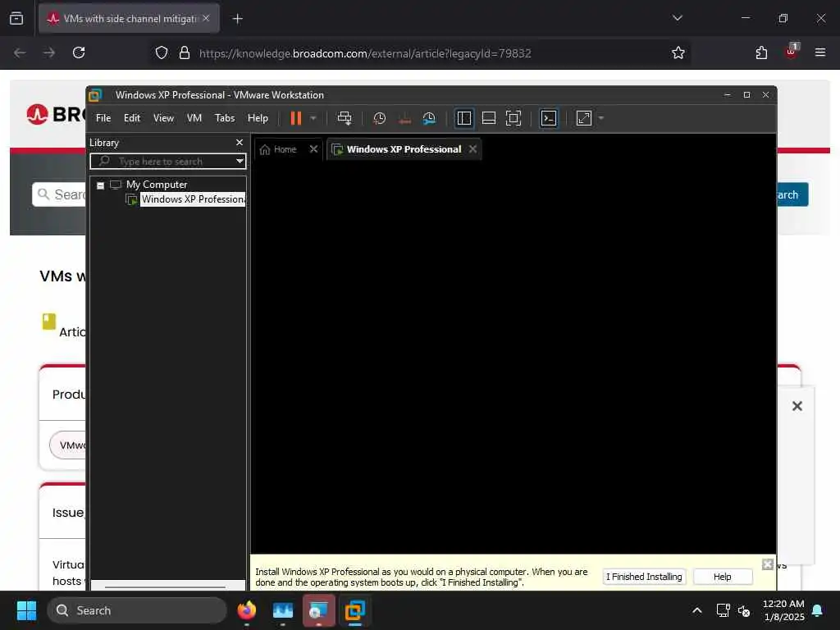The width and height of the screenshot is (840, 630).
Task: Click the library panel horizontal scrollbar
Action: 165,587
